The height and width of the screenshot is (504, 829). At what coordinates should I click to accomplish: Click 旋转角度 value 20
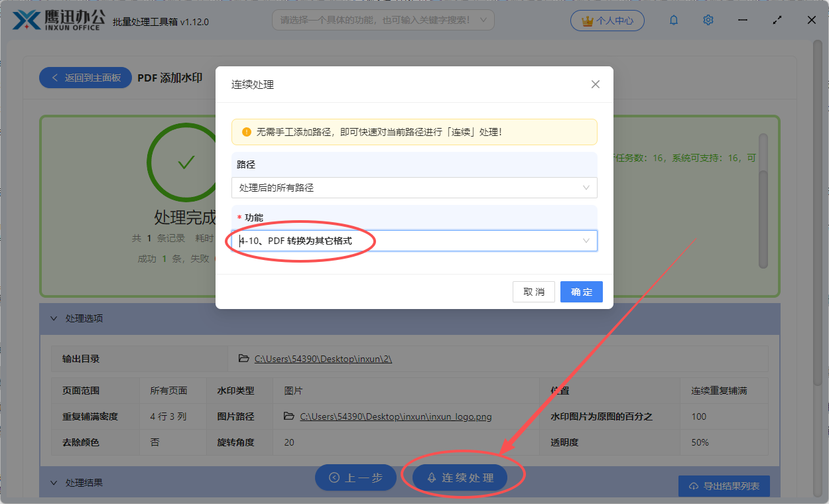[x=289, y=442]
